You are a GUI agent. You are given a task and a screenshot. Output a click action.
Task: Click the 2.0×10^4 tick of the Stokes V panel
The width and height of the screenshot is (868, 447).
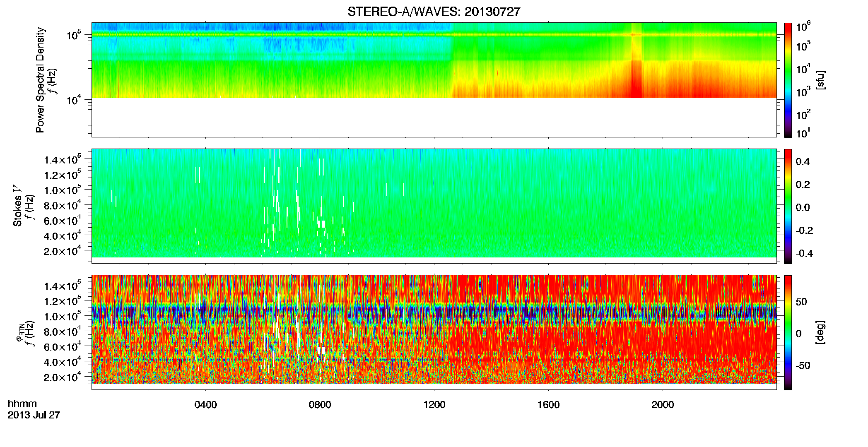(x=62, y=251)
